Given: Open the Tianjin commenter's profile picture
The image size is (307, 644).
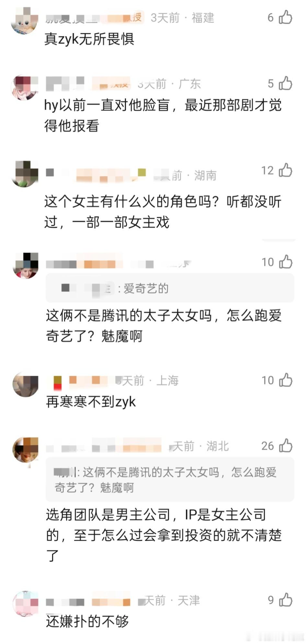Looking at the screenshot, I should tap(25, 604).
